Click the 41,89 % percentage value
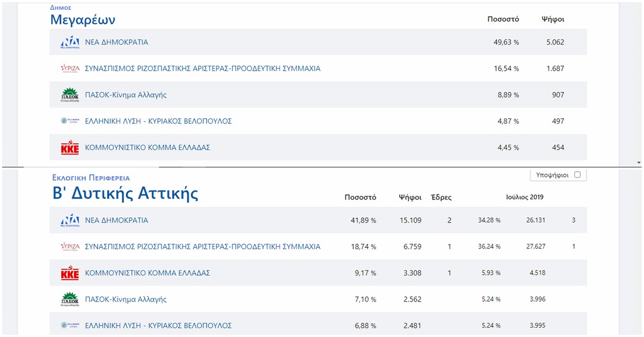Screen dimensions: 644x337 (363, 221)
